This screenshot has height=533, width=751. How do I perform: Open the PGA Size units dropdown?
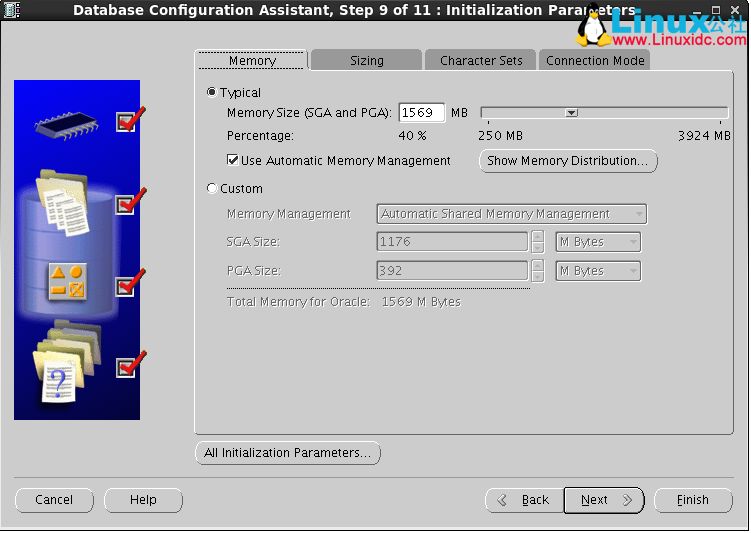598,271
